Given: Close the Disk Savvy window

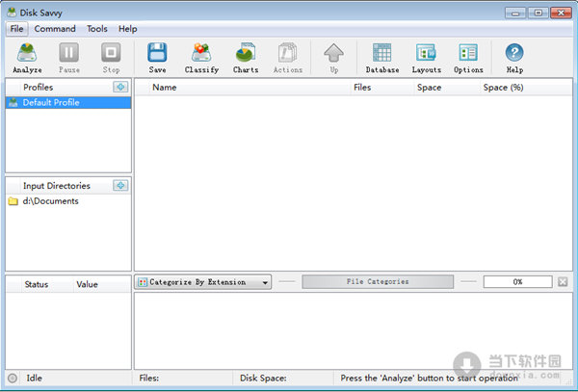Looking at the screenshot, I should (561, 13).
